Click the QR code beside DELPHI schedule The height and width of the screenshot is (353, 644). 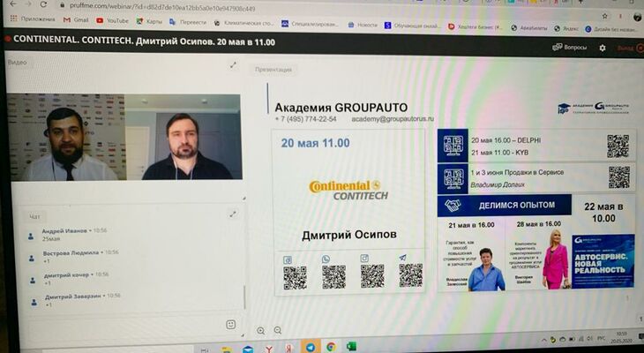pyautogui.click(x=618, y=146)
